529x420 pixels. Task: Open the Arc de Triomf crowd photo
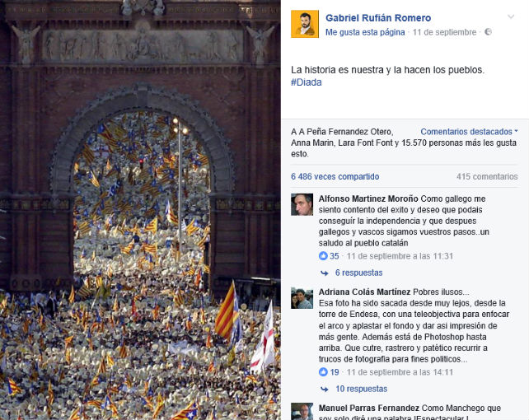tap(140, 210)
